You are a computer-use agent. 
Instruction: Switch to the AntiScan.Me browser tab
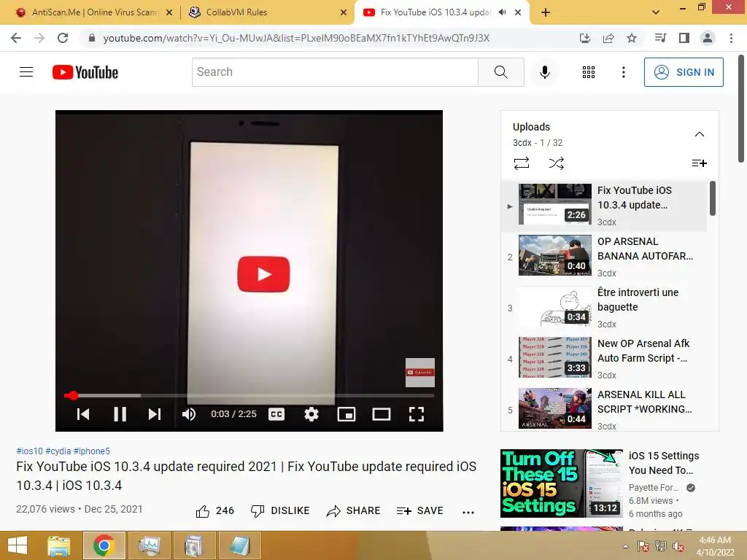[94, 12]
